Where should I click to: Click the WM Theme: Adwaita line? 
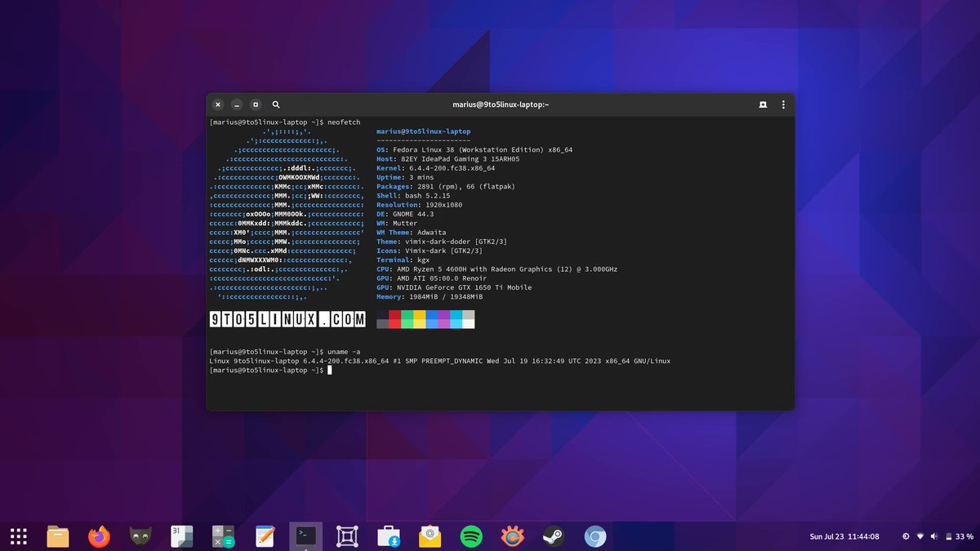tap(412, 233)
